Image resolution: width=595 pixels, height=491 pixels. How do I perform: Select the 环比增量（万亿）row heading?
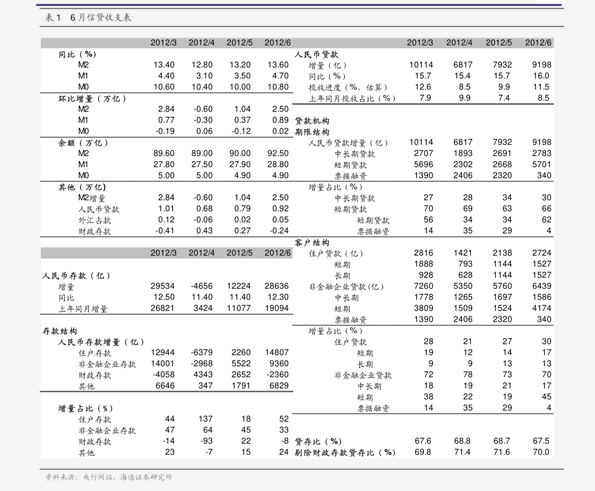point(92,99)
